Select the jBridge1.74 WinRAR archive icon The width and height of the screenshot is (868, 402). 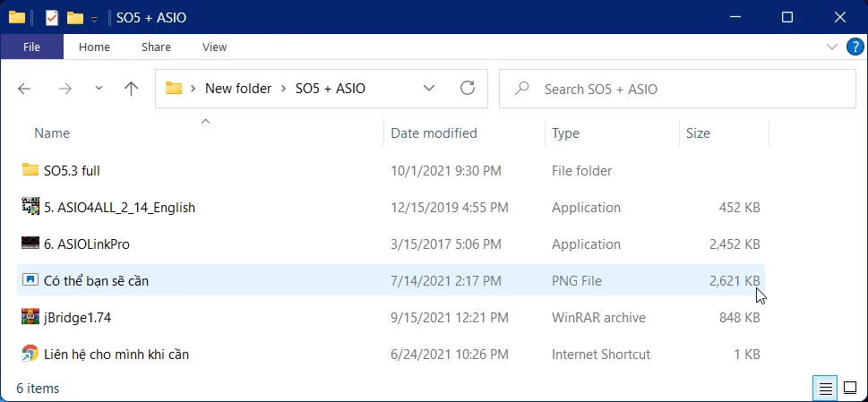coord(30,317)
